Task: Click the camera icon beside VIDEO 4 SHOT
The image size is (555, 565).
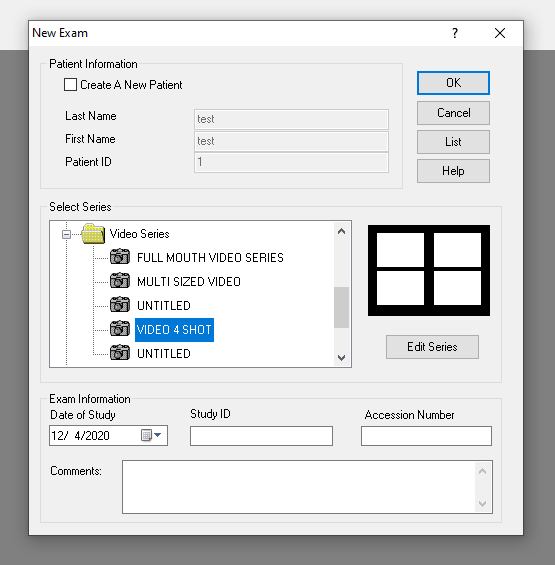Action: [x=120, y=329]
